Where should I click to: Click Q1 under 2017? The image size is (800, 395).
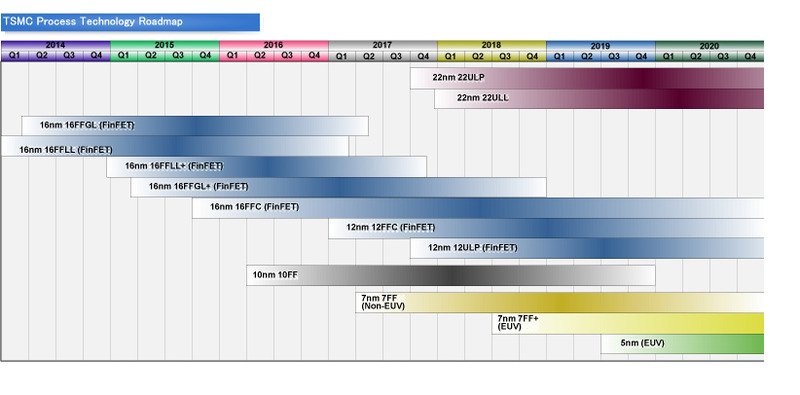click(342, 56)
